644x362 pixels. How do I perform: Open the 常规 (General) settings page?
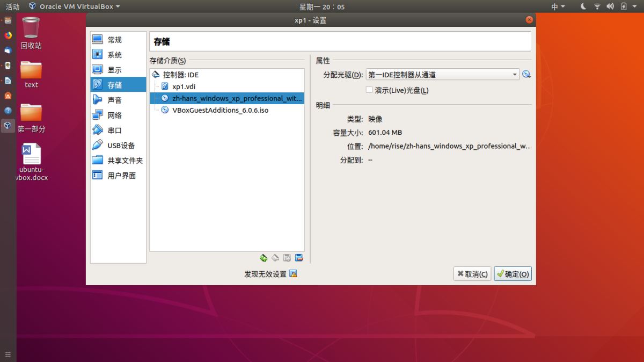coord(118,40)
